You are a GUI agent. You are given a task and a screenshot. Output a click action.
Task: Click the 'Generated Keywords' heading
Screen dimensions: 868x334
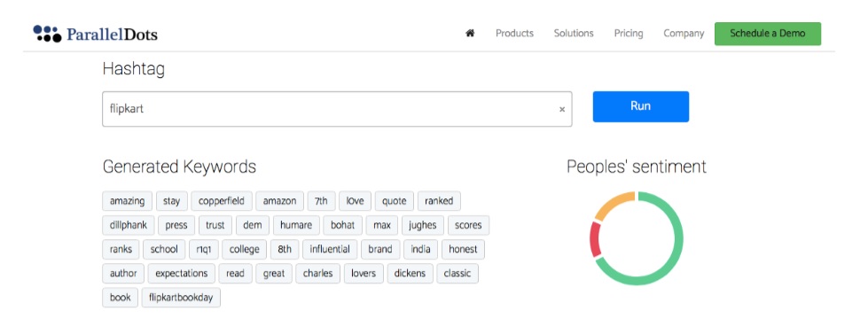pyautogui.click(x=179, y=167)
